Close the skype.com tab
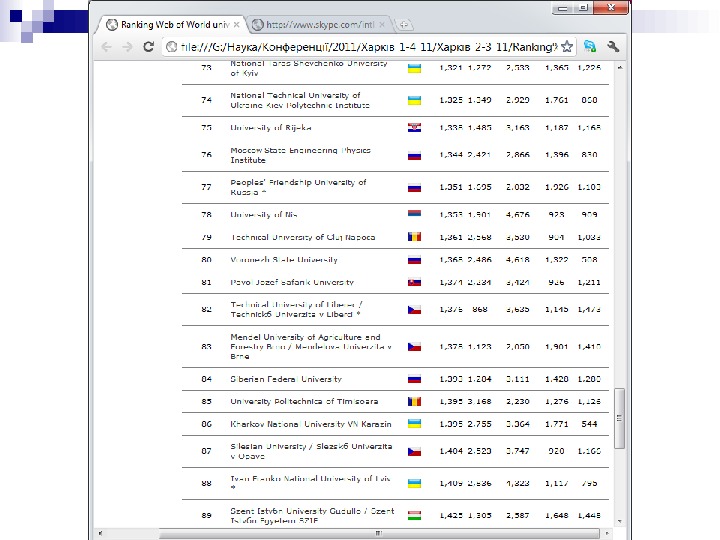 point(382,25)
